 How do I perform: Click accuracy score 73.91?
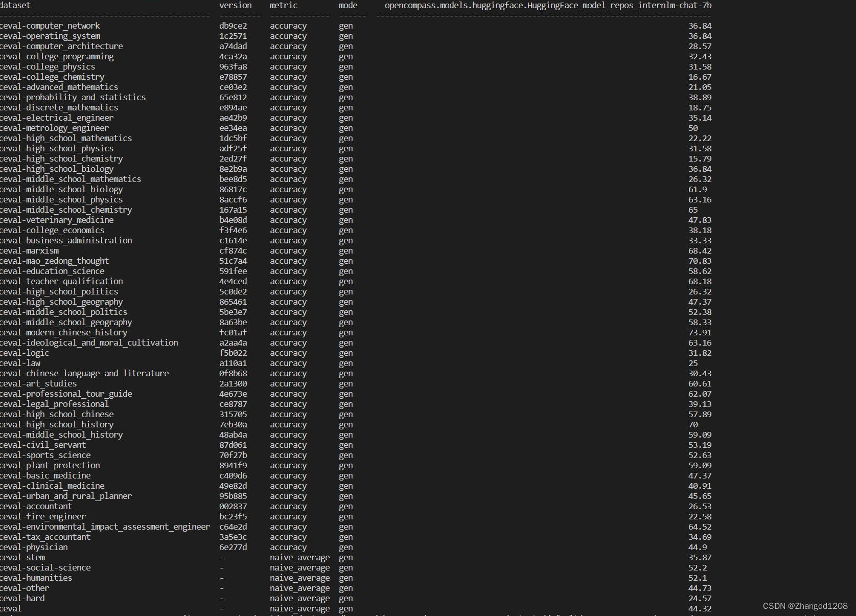(x=700, y=332)
